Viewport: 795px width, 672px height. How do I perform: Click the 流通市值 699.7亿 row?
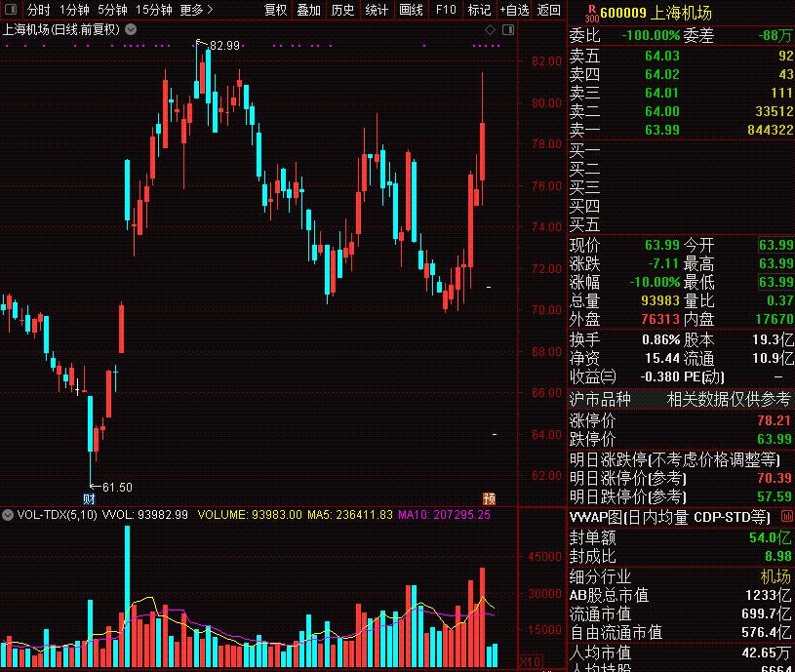pyautogui.click(x=681, y=614)
